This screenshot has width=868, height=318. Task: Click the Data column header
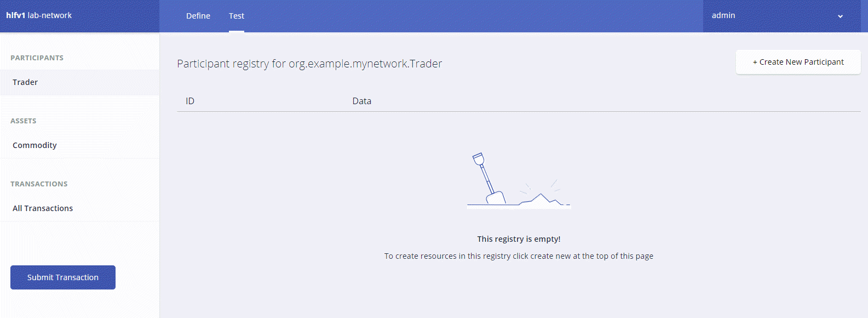coord(361,101)
